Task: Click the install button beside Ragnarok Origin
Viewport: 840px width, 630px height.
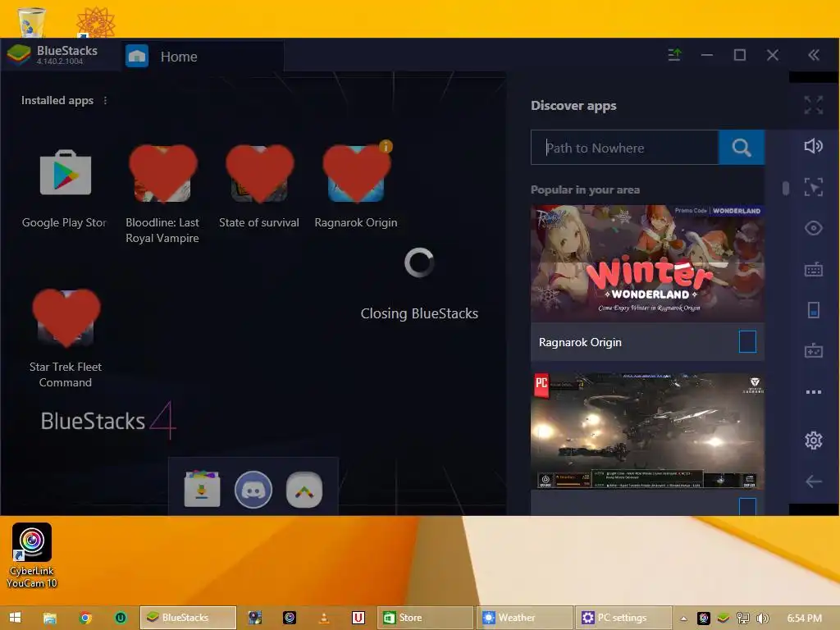Action: click(x=747, y=342)
